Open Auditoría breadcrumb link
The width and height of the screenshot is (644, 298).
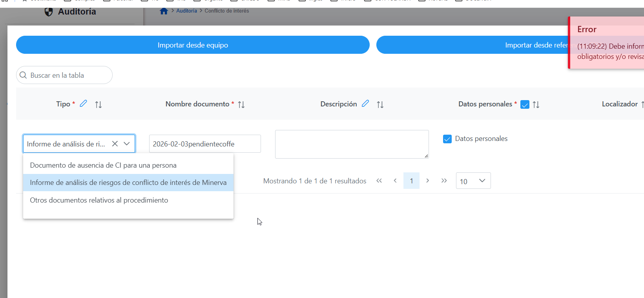186,11
